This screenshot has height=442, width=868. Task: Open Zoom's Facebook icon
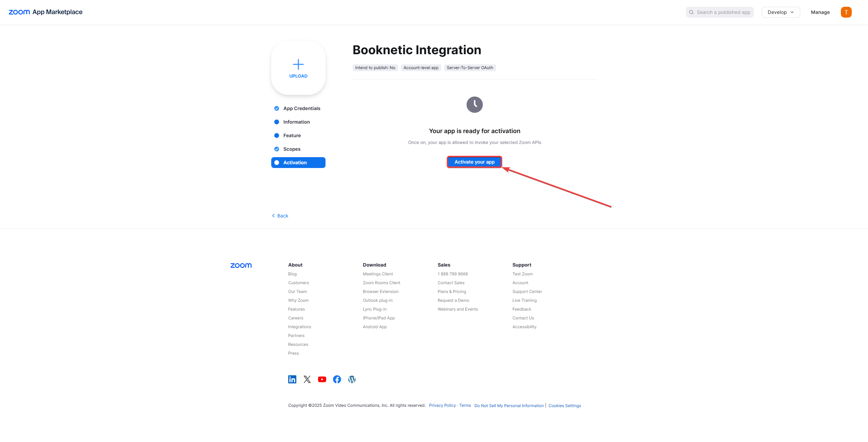pos(337,379)
